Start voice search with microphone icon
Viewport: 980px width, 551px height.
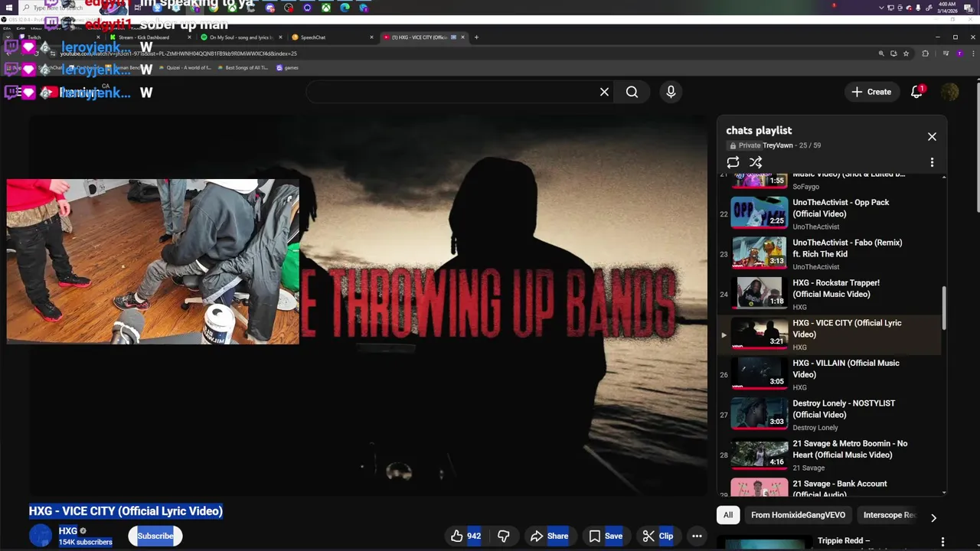pos(671,92)
